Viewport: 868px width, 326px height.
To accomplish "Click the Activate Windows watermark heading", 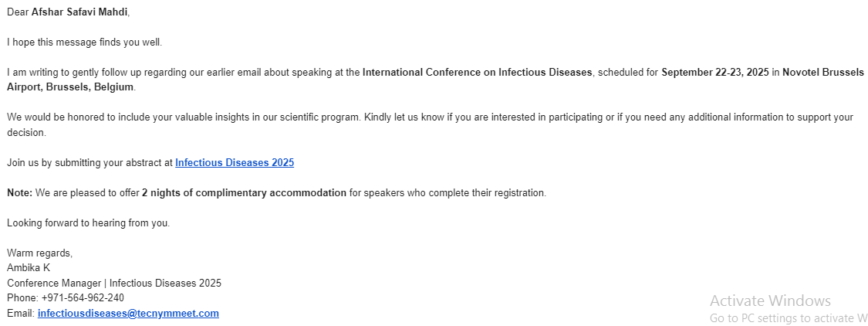I will pyautogui.click(x=770, y=301).
